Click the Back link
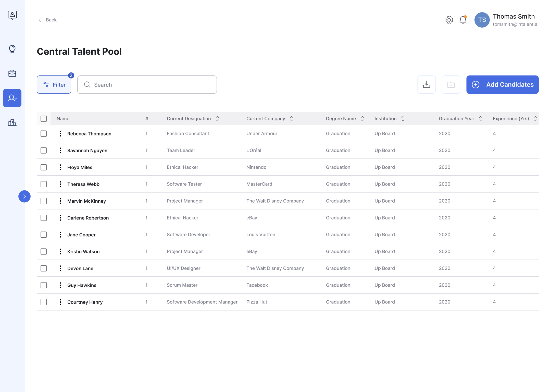The height and width of the screenshot is (392, 551). 47,20
